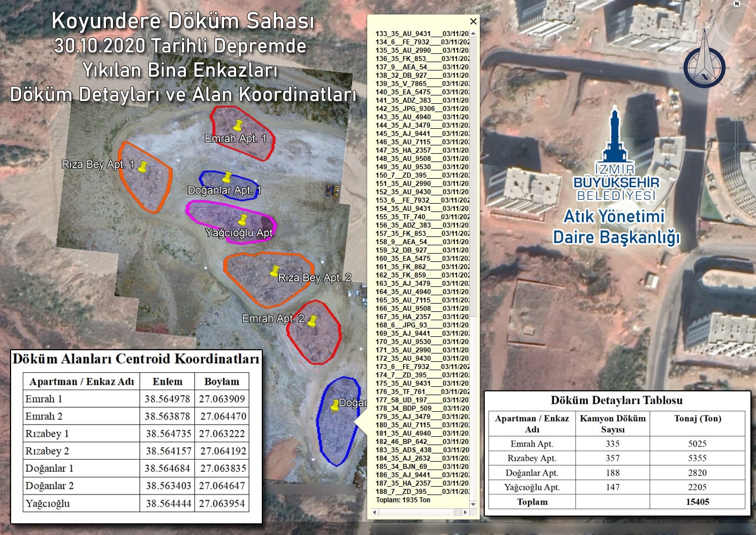Click the Rıza Bey Apt. 1 pushpin
Viewport: 756px width, 535px height.
(x=143, y=166)
